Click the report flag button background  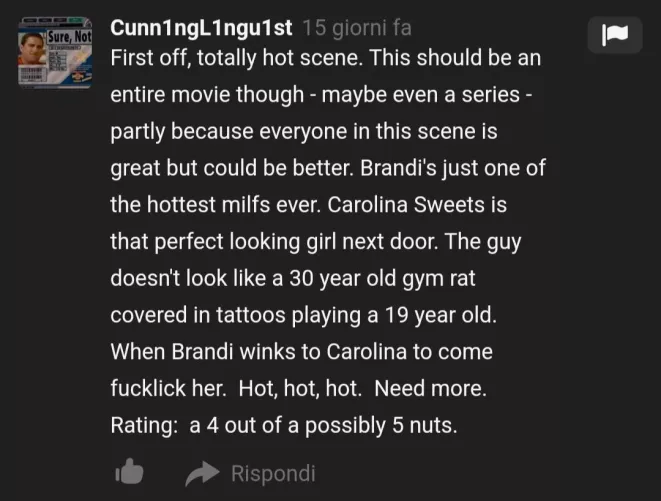615,35
